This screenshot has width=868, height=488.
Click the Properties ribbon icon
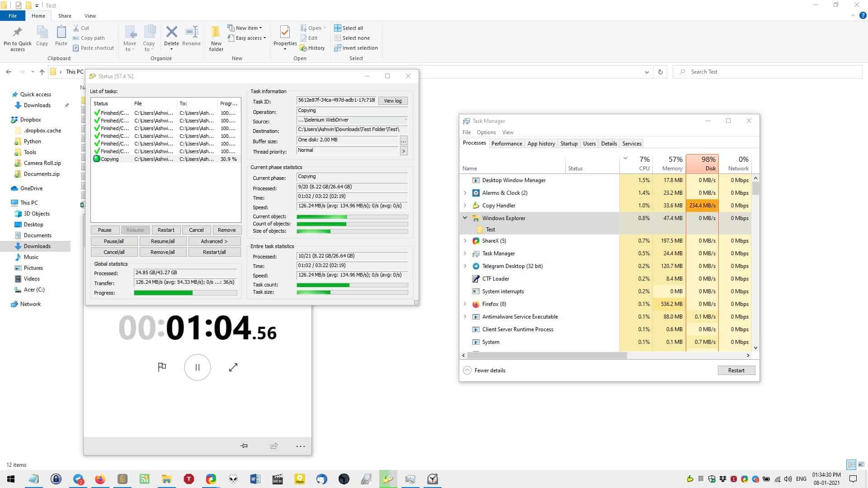[285, 33]
